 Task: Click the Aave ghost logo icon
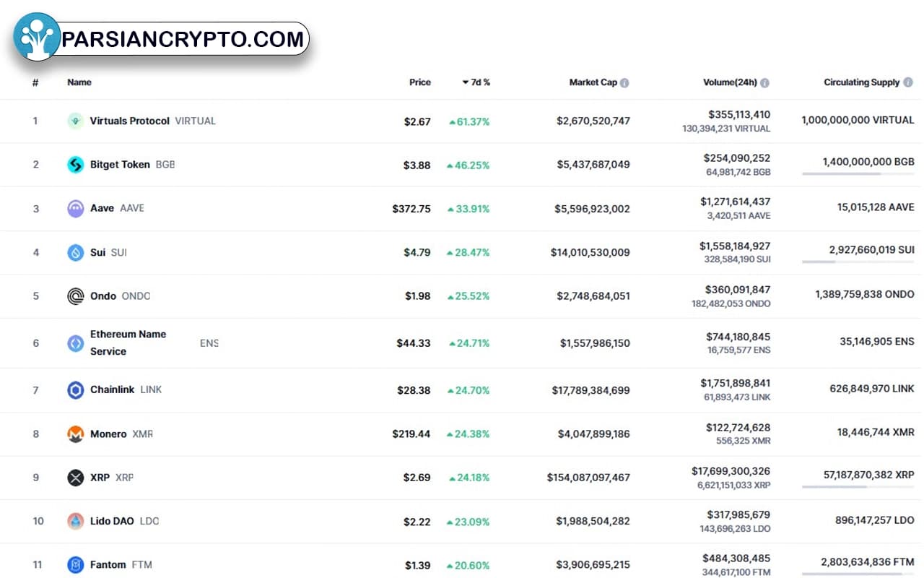[x=76, y=209]
